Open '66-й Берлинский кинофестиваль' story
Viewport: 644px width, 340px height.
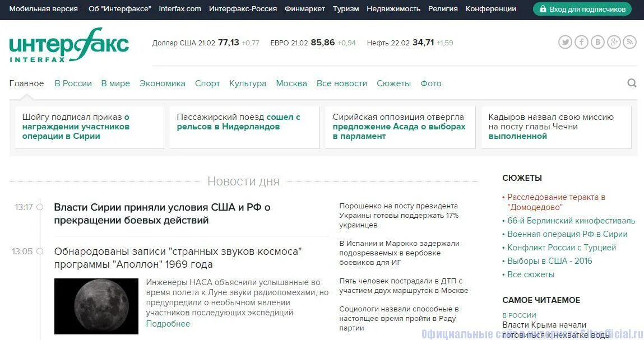pyautogui.click(x=571, y=221)
